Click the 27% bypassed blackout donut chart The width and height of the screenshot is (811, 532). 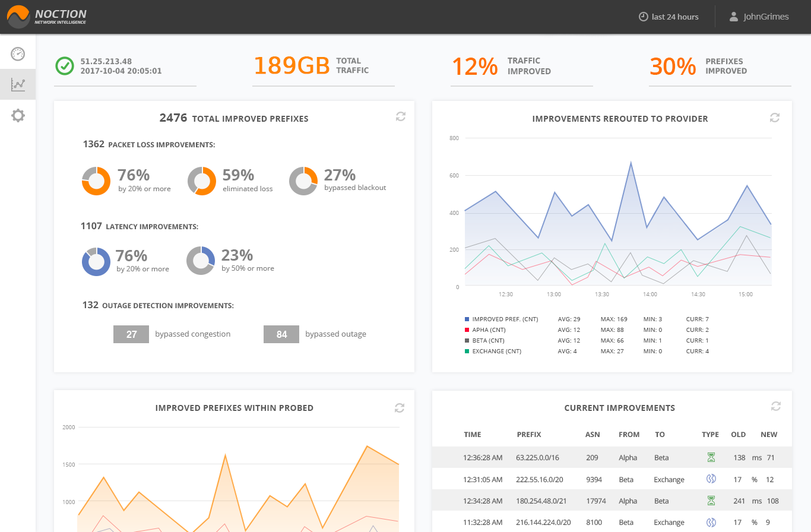point(303,181)
